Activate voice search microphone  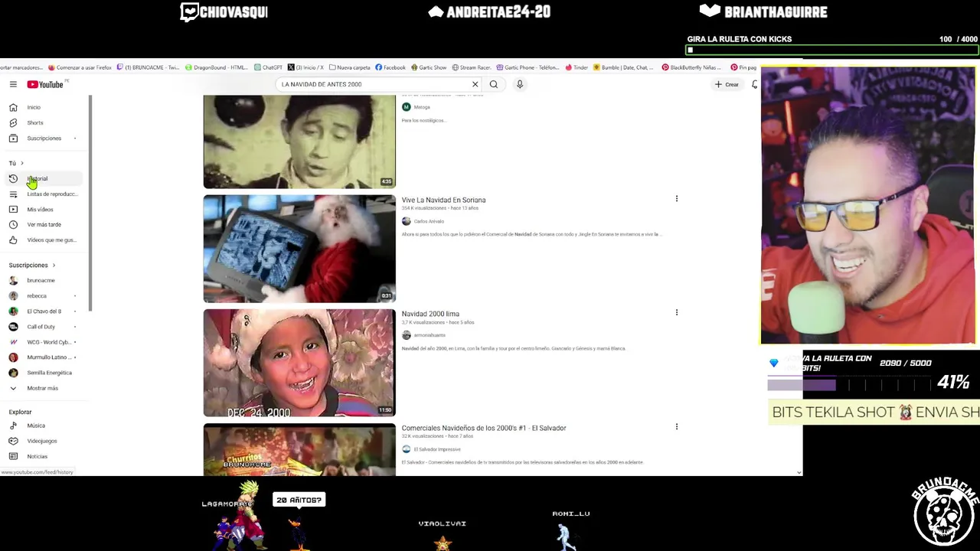coord(520,84)
